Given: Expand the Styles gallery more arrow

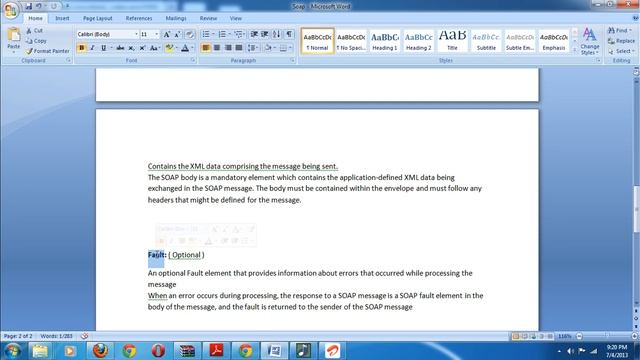Looking at the screenshot, I should tap(575, 50).
